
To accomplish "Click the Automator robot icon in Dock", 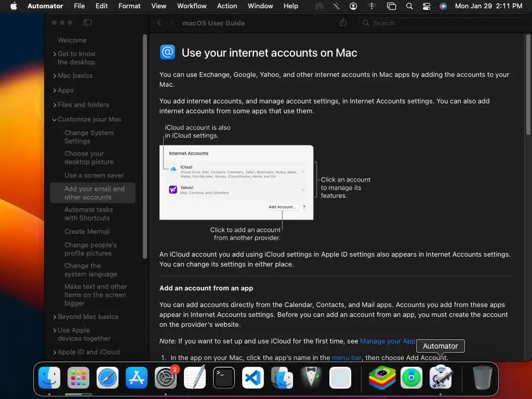I will pos(441,377).
